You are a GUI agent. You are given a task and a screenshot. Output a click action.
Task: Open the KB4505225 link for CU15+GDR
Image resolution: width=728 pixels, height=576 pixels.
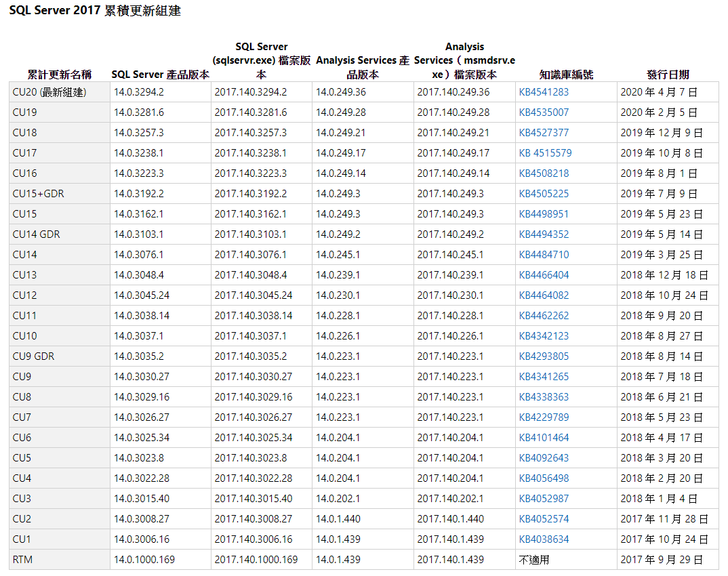tap(544, 194)
